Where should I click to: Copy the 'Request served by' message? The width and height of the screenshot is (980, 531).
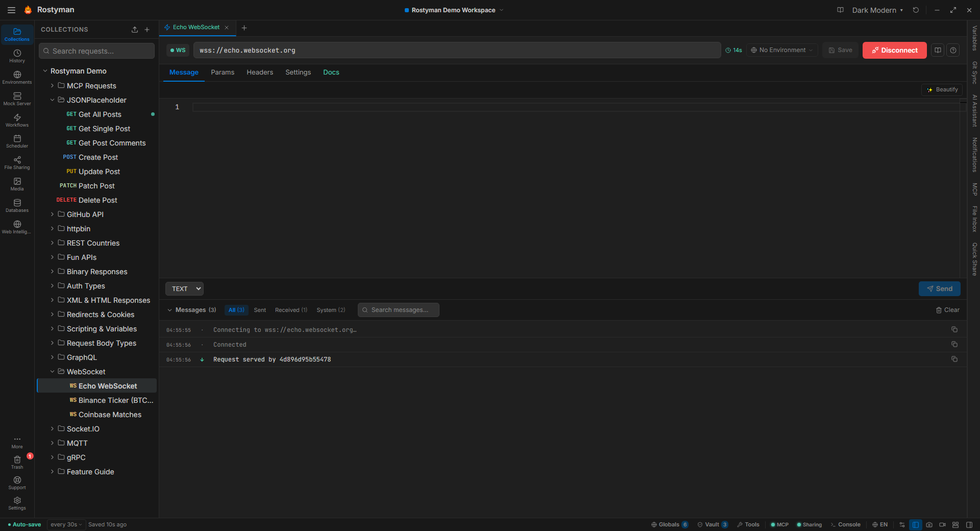tap(954, 359)
